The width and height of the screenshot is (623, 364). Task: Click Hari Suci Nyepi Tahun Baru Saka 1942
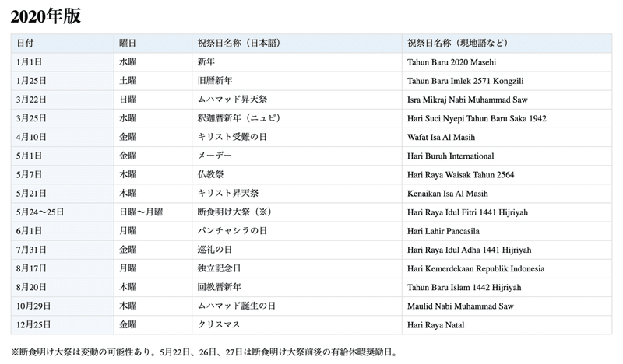click(x=477, y=118)
